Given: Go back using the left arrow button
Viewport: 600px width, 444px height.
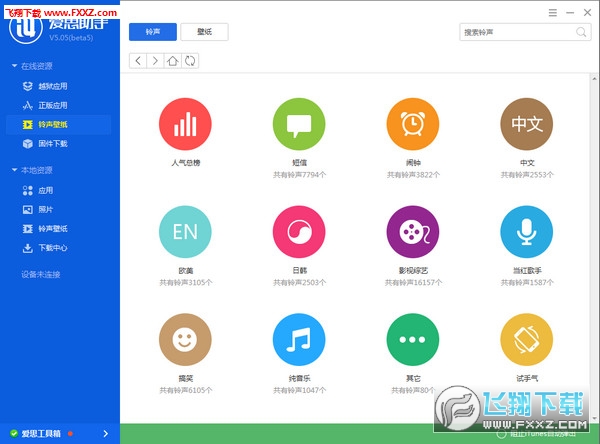Looking at the screenshot, I should click(138, 61).
